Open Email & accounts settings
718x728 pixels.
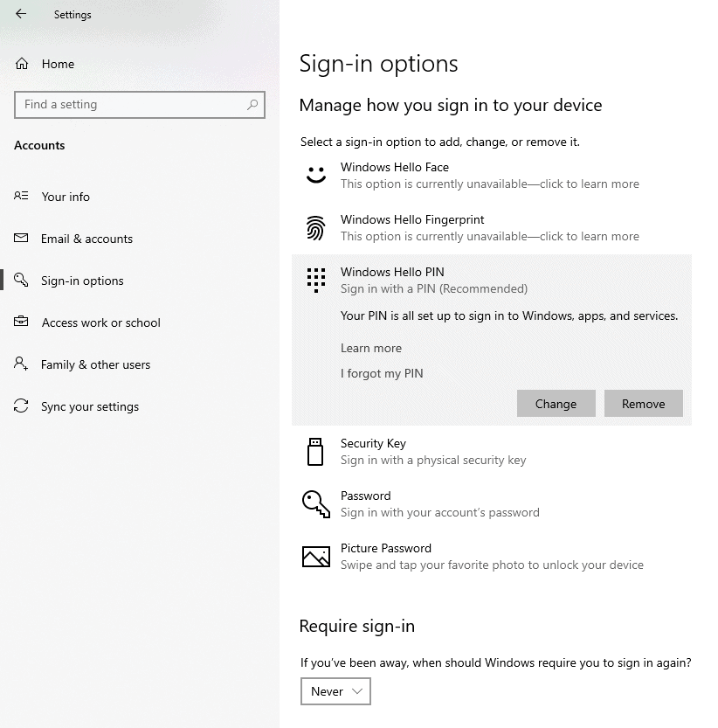[x=87, y=239]
